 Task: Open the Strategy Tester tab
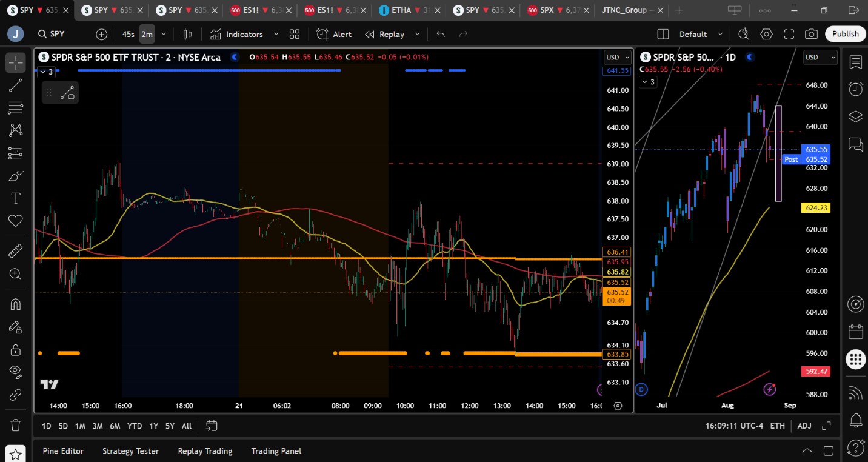(x=131, y=451)
